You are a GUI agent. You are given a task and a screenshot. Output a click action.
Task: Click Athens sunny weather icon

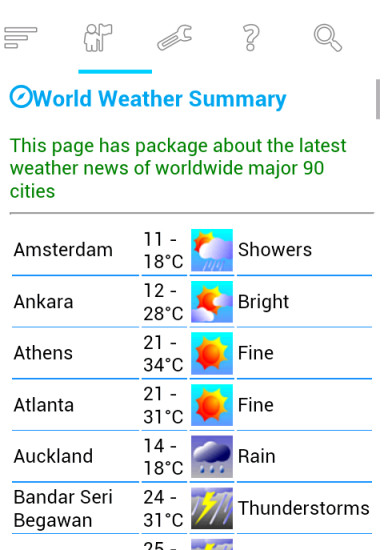pos(212,353)
